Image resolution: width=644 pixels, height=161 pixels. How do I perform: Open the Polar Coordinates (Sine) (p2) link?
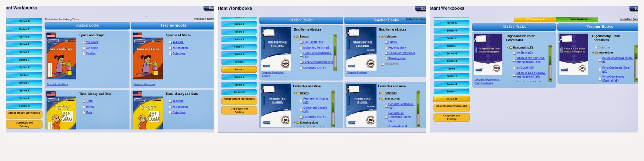(617, 60)
